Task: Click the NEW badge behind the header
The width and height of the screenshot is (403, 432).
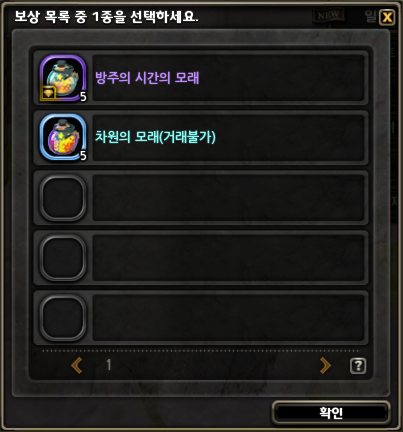Action: coord(328,15)
